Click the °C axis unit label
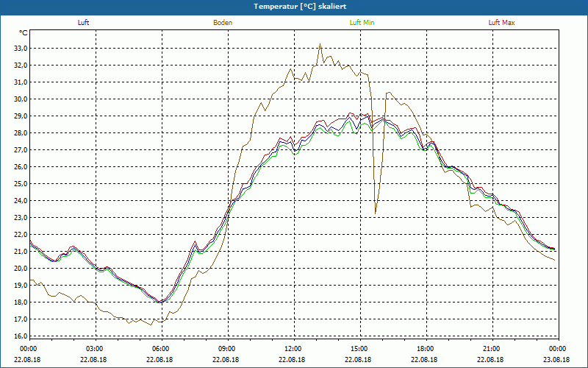Image resolution: width=588 pixels, height=368 pixels. (x=23, y=33)
